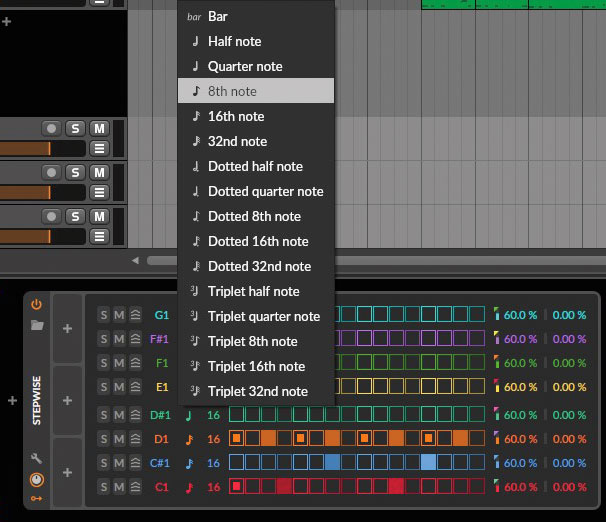Solo the C1 step row
The height and width of the screenshot is (522, 606).
tap(103, 487)
